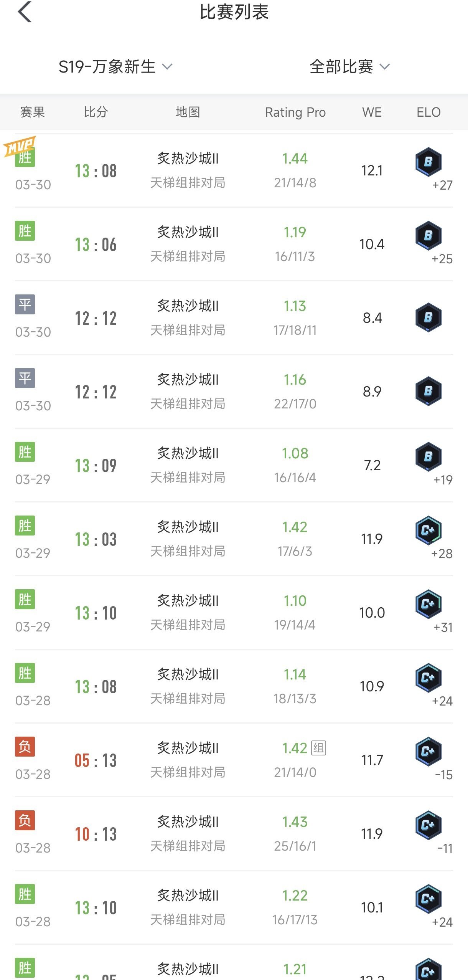Select the match with 1.22 rating
This screenshot has width=468, height=980.
click(x=295, y=896)
